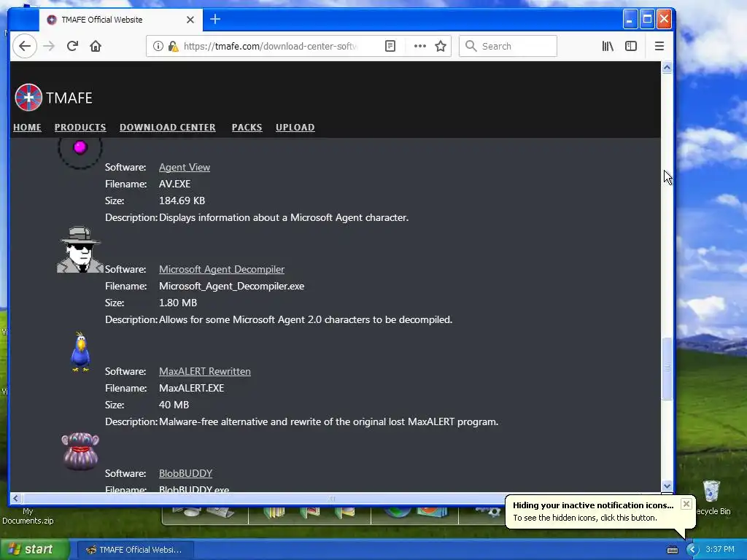Viewport: 747px width, 560px height.
Task: Click the 3:37 PM taskbar clock
Action: (720, 549)
